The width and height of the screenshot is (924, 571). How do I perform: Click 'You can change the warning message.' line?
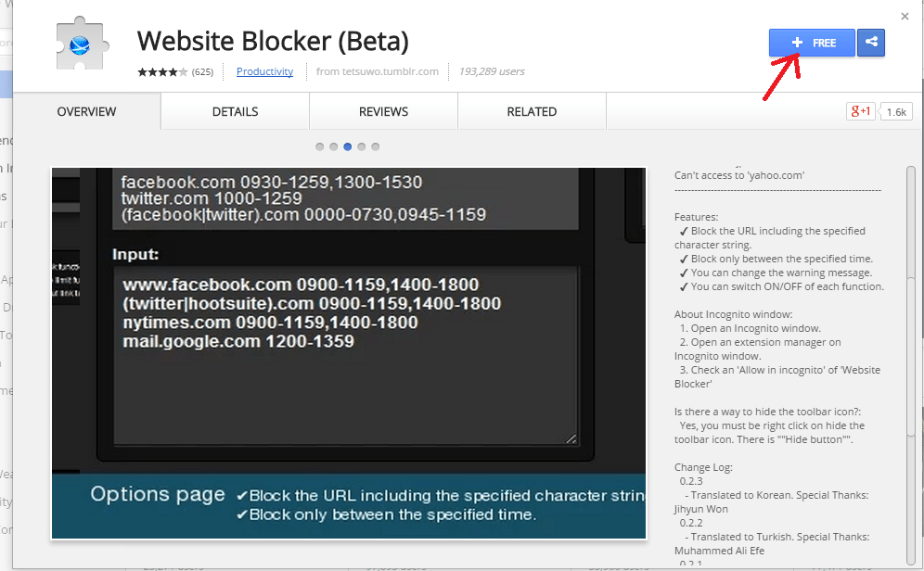pos(776,273)
